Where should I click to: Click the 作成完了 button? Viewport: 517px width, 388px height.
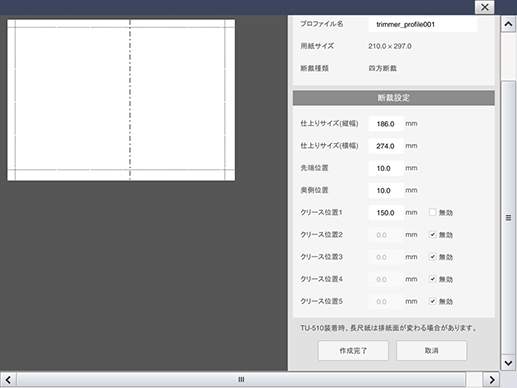[x=353, y=351]
